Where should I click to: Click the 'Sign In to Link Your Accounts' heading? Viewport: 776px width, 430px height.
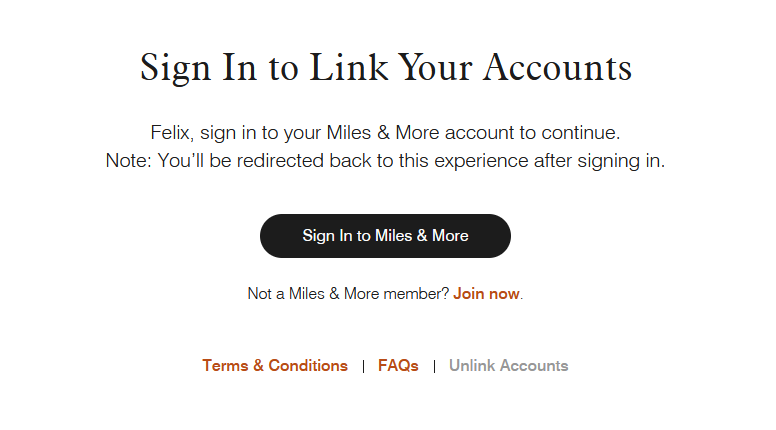coord(386,68)
